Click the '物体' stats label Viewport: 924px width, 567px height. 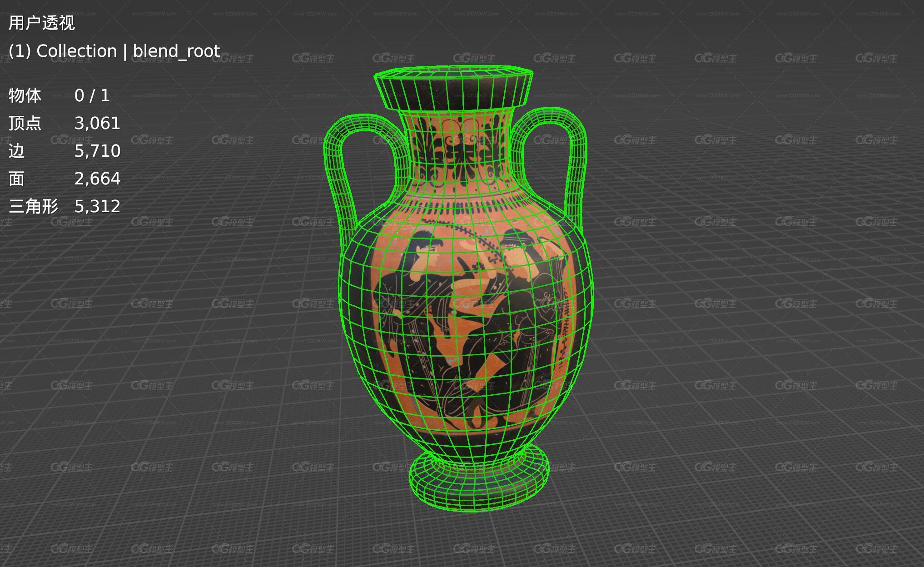[x=25, y=95]
